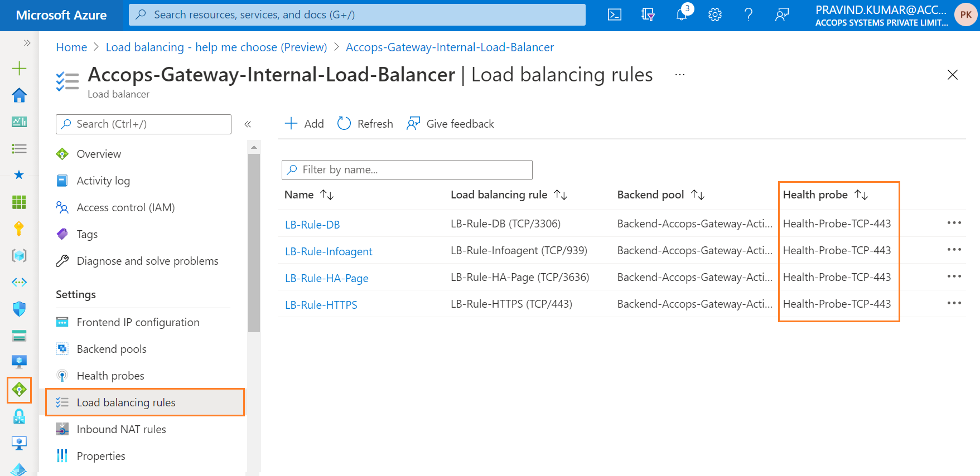Open the virtual networks icon in sidebar
Image resolution: width=980 pixels, height=476 pixels.
click(19, 282)
